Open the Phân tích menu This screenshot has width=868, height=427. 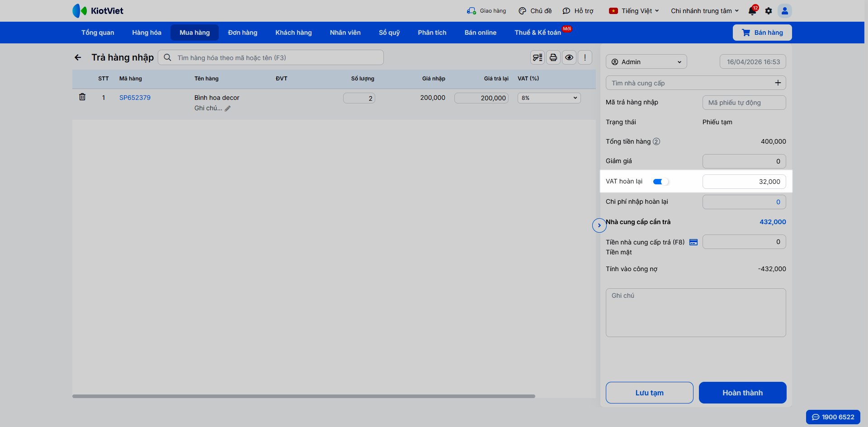432,33
